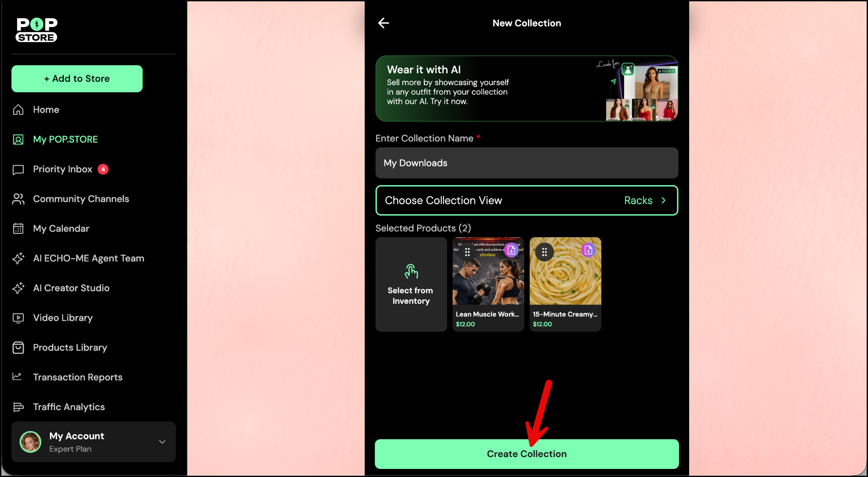Click the collection name input field
Screen dimensions: 868x477
coord(526,163)
